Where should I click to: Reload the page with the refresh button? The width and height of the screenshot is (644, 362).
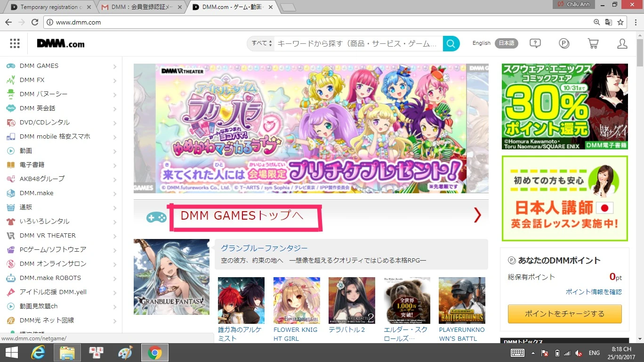[34, 22]
